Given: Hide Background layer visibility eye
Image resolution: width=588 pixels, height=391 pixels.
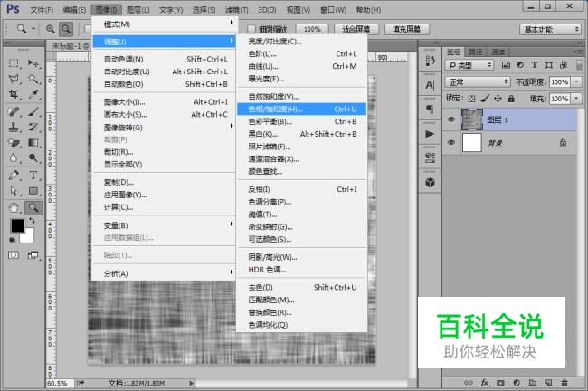Looking at the screenshot, I should coord(451,143).
